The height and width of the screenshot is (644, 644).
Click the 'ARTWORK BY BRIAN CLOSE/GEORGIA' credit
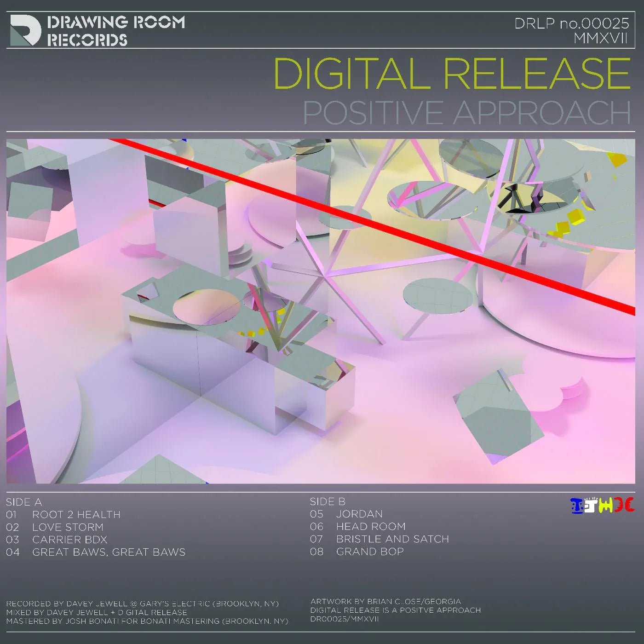(x=386, y=601)
